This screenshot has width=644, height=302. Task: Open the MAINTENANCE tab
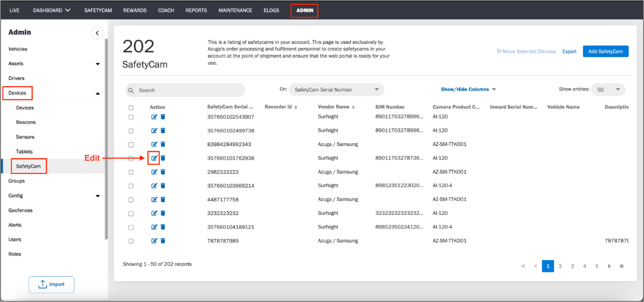pos(235,10)
